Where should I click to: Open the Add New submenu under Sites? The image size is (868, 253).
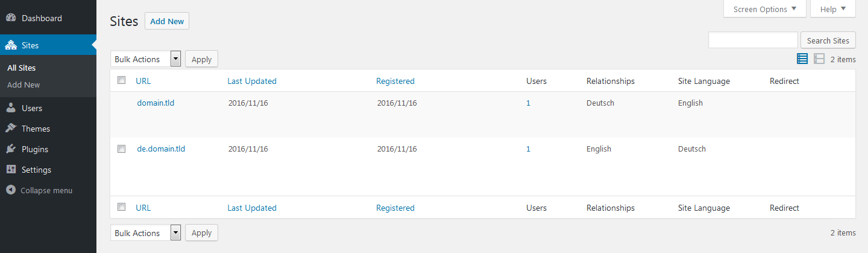pos(24,85)
